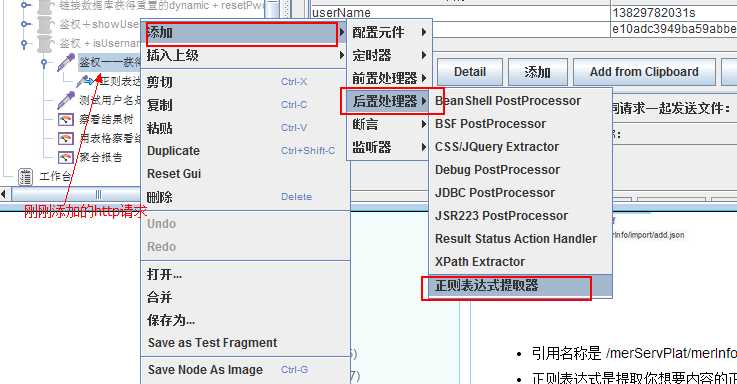Click the 13829782031s value cell

674,13
